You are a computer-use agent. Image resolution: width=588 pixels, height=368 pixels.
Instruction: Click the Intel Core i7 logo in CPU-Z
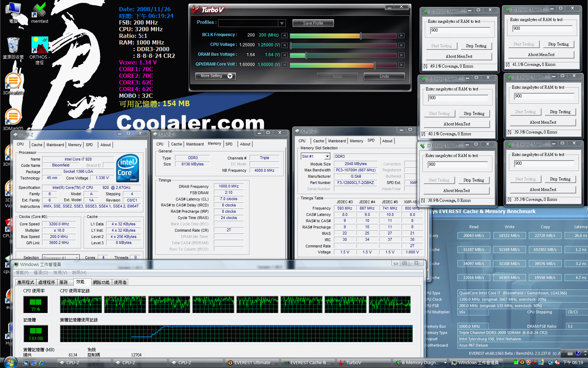click(x=127, y=168)
